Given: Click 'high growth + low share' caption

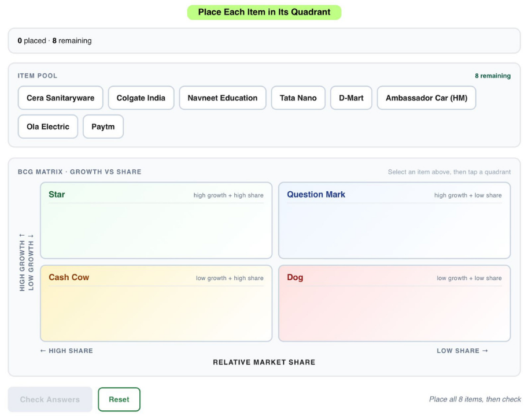Looking at the screenshot, I should click(468, 195).
